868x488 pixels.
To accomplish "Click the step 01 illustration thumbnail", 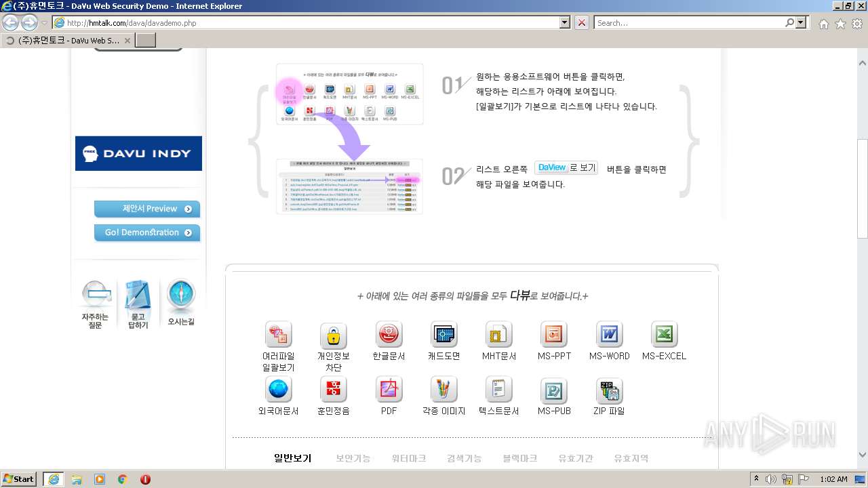I will tap(350, 94).
